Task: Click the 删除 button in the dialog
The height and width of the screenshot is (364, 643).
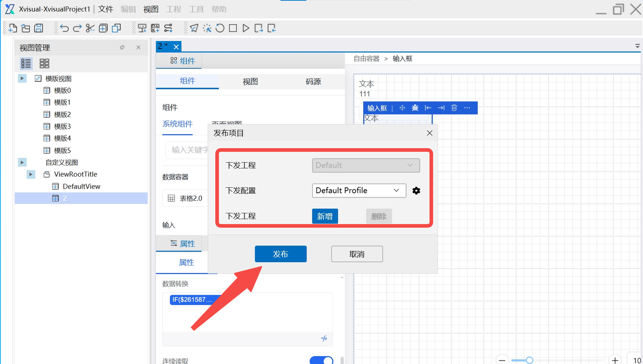Action: [x=379, y=216]
